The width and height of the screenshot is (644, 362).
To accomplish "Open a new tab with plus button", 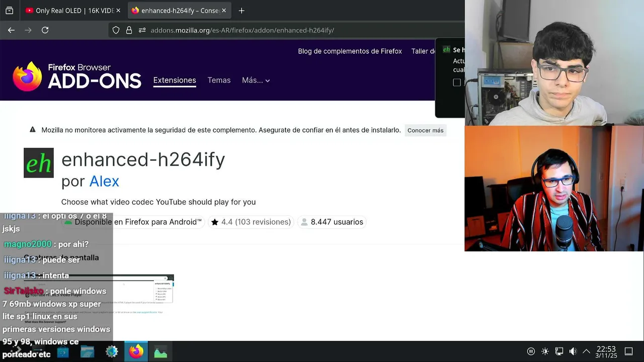I will (x=242, y=11).
